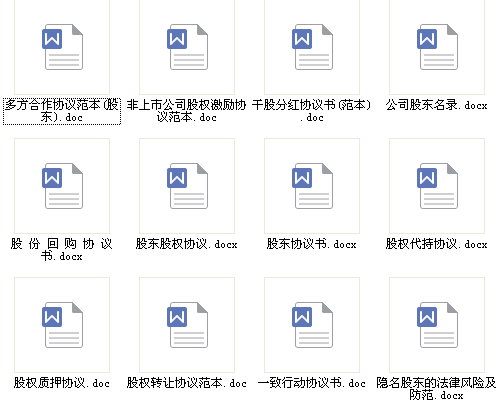Image resolution: width=498 pixels, height=405 pixels.
Task: Click the file name 股权质押协议.doc
Action: pos(62,383)
